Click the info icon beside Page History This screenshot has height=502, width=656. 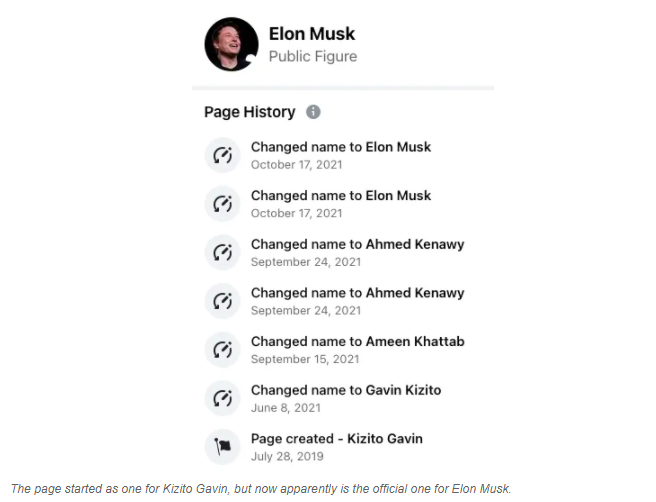[x=314, y=112]
